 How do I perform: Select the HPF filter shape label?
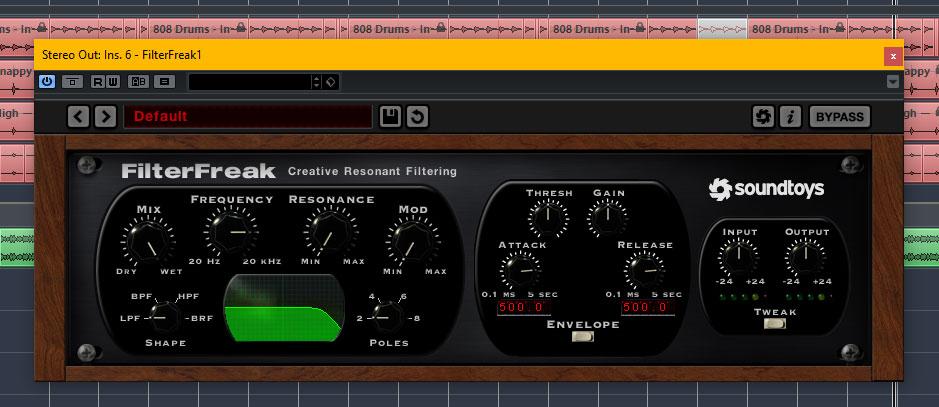pyautogui.click(x=189, y=296)
